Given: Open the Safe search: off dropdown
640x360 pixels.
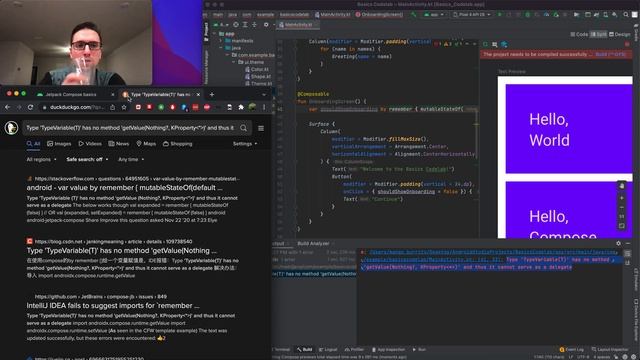Looking at the screenshot, I should coord(87,160).
